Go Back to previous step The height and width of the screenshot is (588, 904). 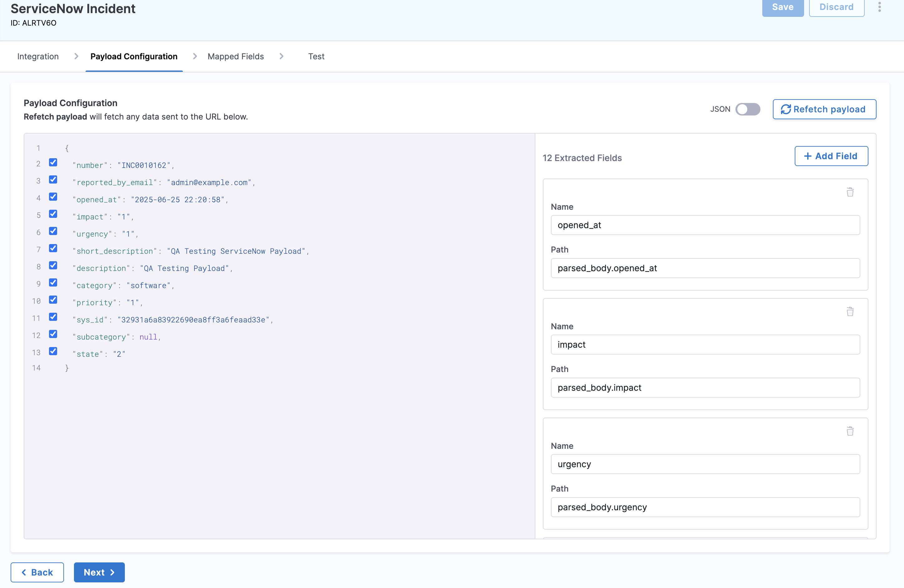pyautogui.click(x=37, y=572)
